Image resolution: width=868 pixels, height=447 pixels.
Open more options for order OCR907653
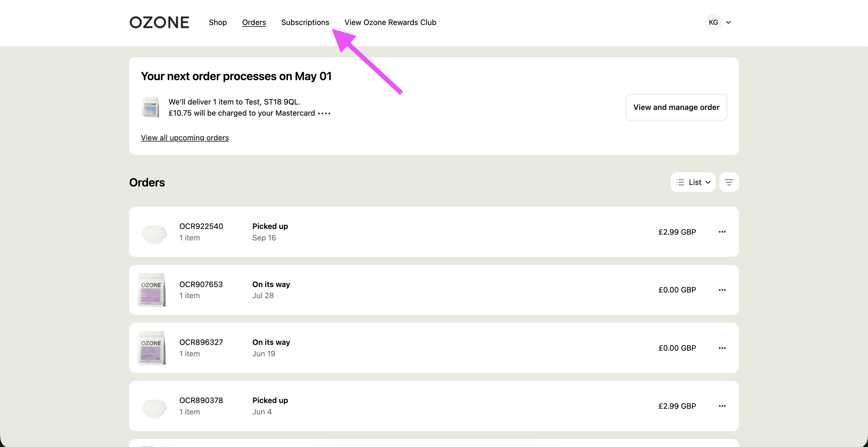[722, 290]
